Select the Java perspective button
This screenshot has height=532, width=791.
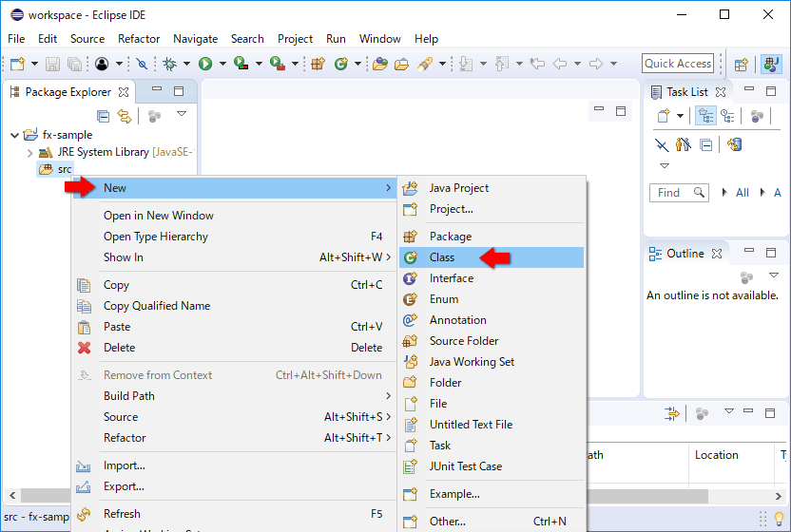point(771,65)
